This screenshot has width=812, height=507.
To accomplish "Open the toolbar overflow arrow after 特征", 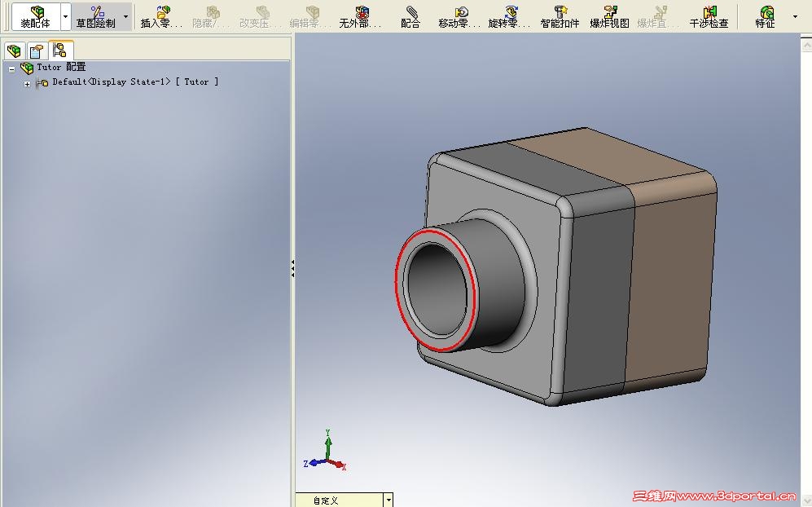I will pos(796,16).
